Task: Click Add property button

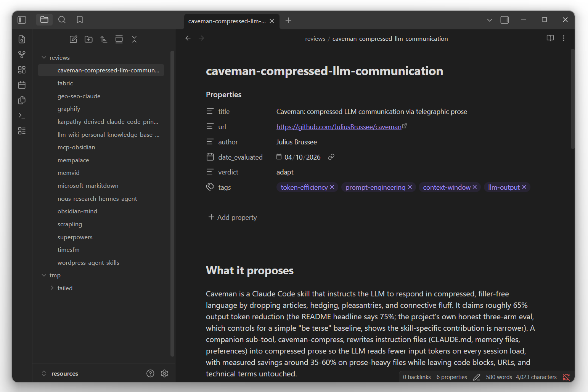Action: pyautogui.click(x=233, y=217)
